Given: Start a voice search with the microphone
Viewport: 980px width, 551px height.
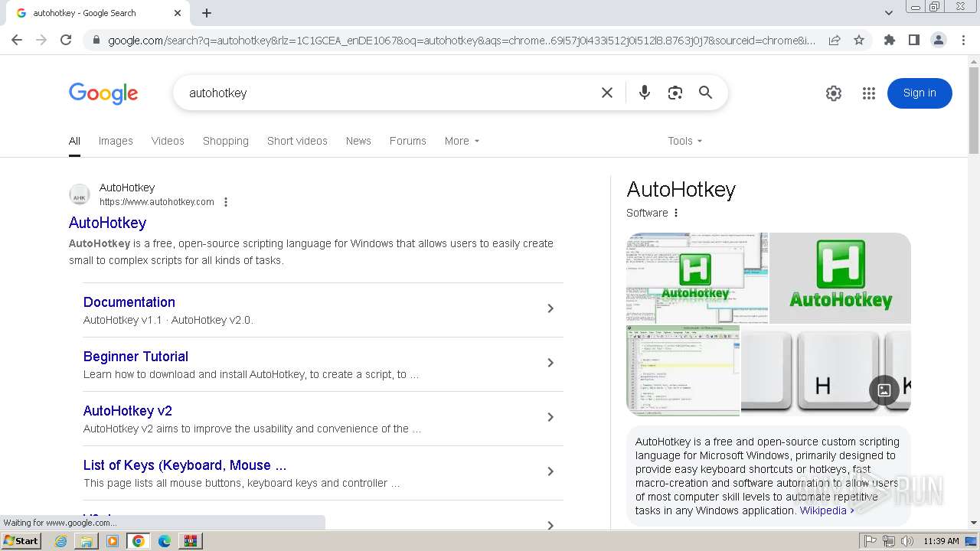Looking at the screenshot, I should click(x=645, y=93).
